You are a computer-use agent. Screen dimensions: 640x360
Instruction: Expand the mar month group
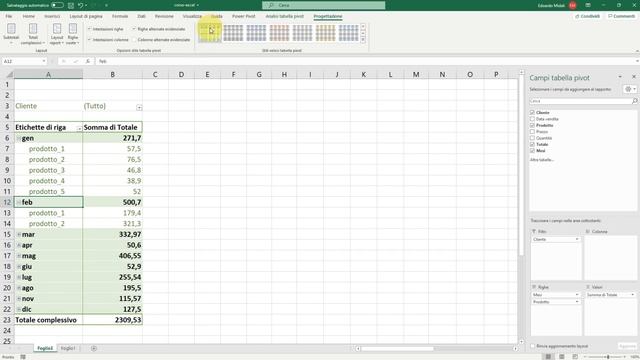(x=19, y=235)
